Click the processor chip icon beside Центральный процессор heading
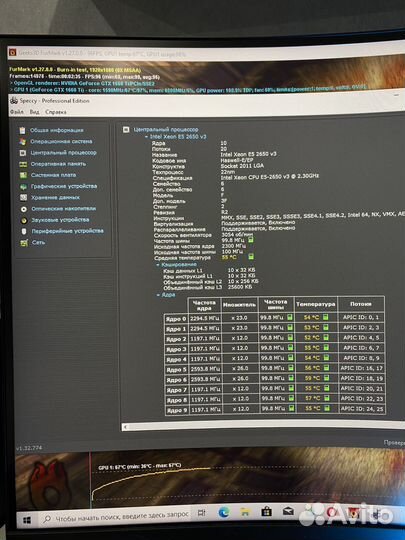Viewport: 405px width, 540px height. point(126,129)
